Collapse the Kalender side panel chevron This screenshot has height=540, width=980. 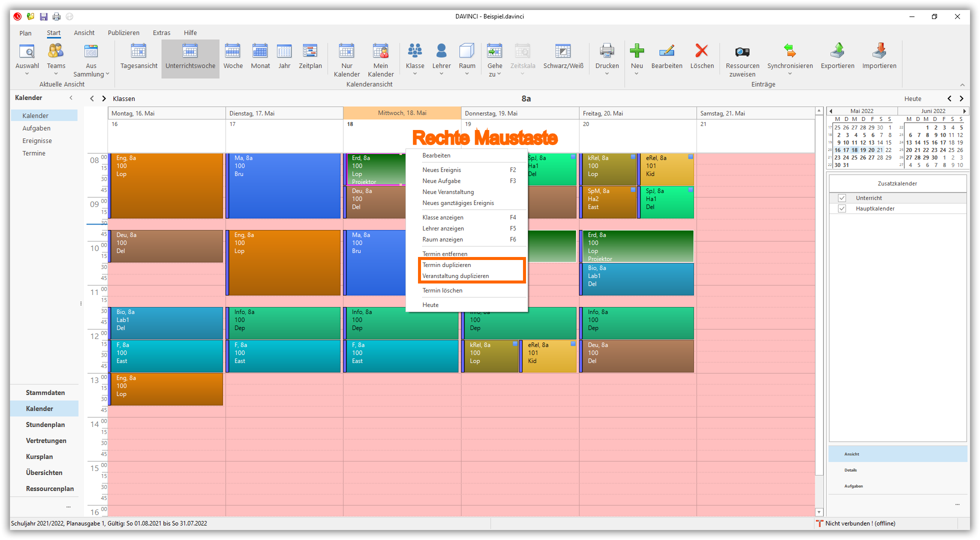[71, 98]
